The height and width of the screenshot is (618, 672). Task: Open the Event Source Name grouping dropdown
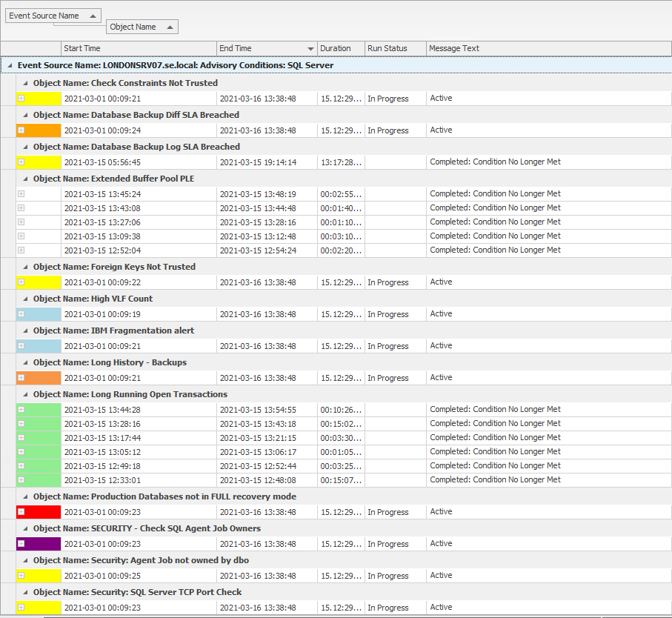pos(92,15)
